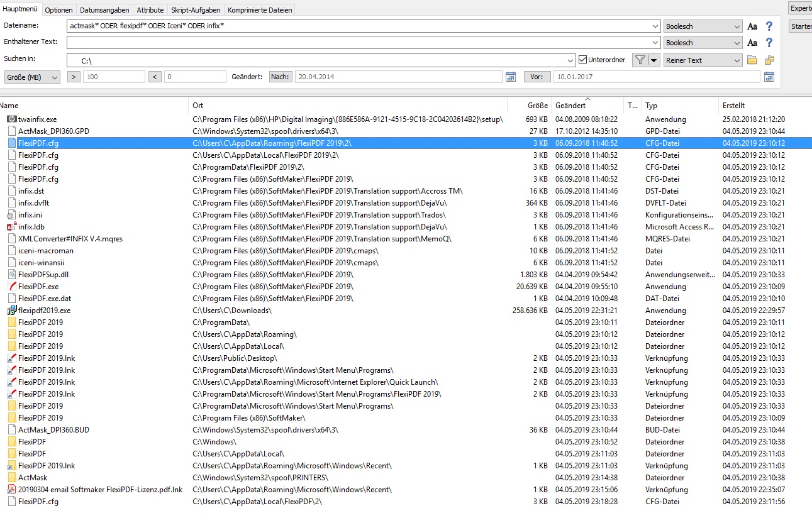Toggle case sensitivity Aa for Enthaltener Text
812x518 pixels.
[752, 43]
